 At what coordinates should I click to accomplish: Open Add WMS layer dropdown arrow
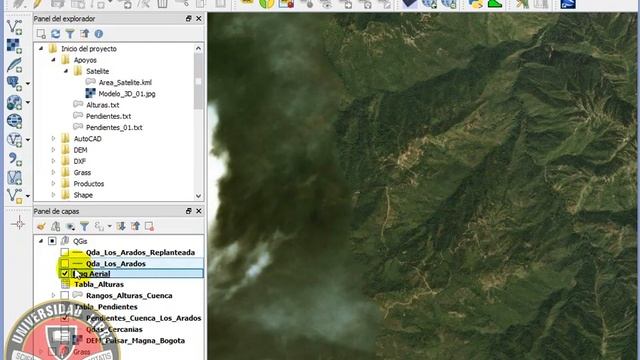click(28, 102)
